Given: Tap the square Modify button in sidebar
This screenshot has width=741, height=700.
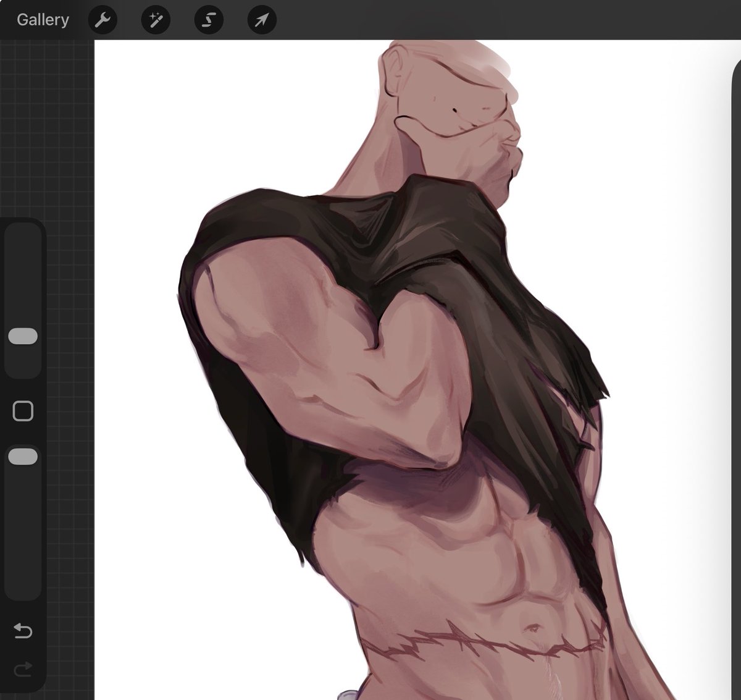Looking at the screenshot, I should [23, 411].
